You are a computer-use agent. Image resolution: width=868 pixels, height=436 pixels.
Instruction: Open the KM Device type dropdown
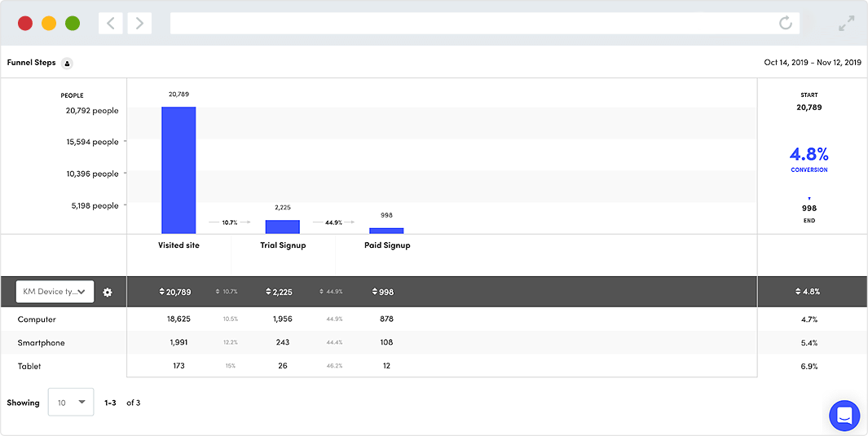pyautogui.click(x=55, y=292)
